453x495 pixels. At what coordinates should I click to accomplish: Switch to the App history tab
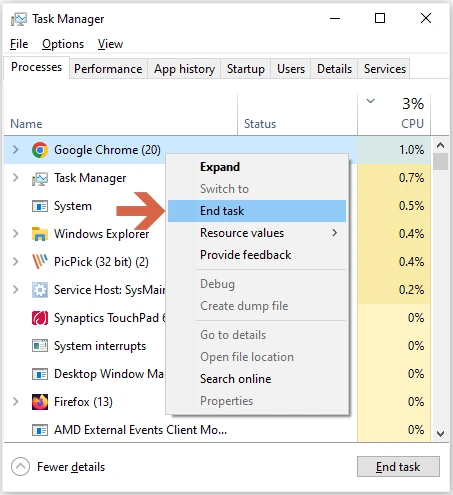click(x=184, y=69)
